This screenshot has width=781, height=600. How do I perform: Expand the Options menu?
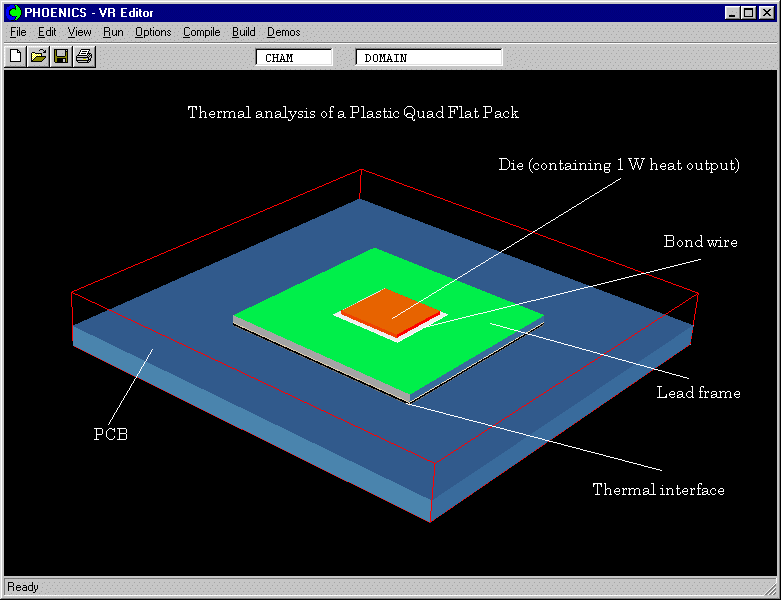tap(153, 32)
